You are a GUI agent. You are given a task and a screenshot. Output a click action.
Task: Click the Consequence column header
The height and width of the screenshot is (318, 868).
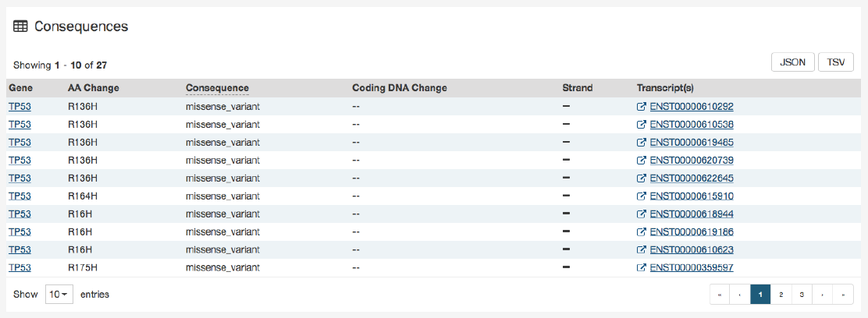[217, 88]
